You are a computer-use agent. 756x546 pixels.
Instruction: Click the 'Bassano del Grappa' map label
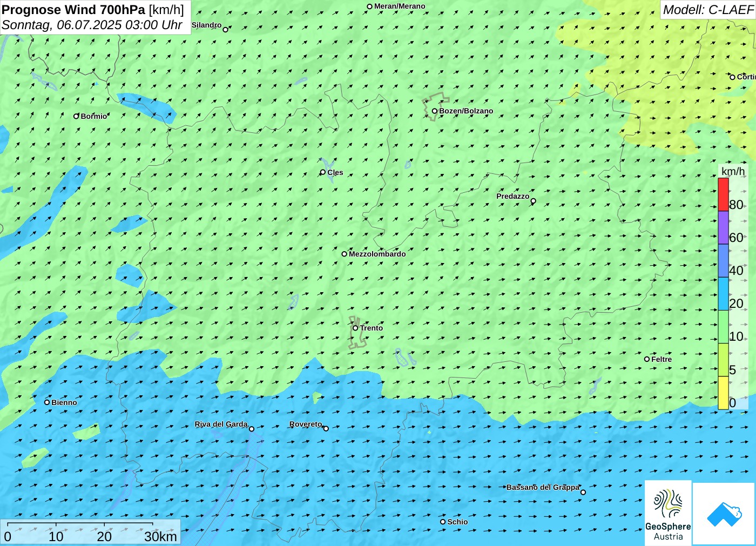(x=543, y=487)
